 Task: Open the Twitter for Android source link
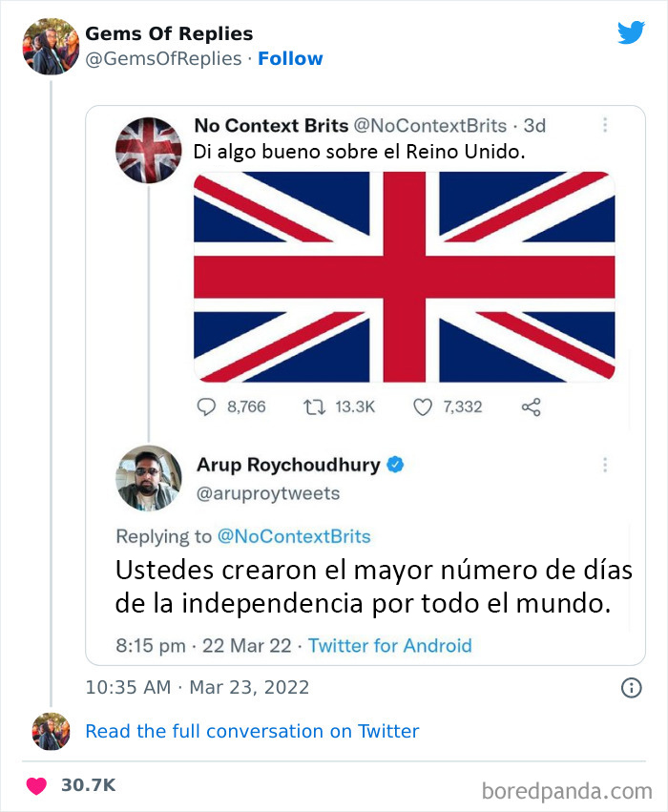tap(389, 646)
